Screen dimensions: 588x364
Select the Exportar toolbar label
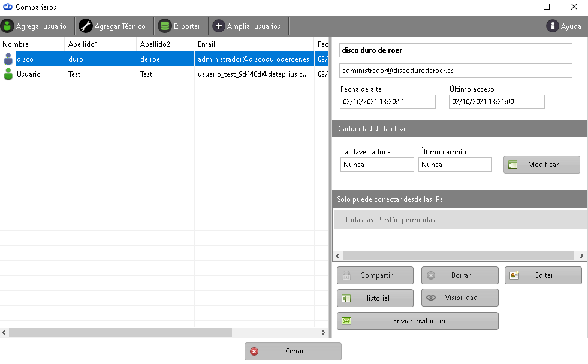click(x=187, y=26)
